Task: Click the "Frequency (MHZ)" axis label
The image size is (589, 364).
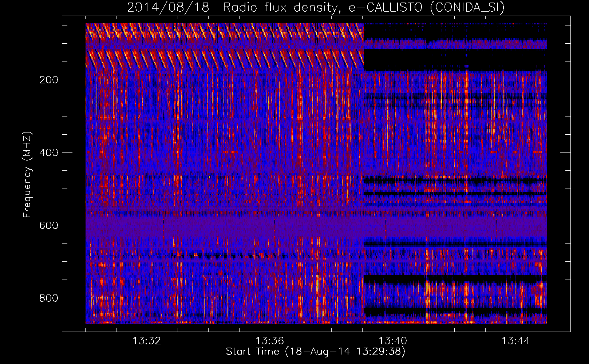Action: pos(27,174)
